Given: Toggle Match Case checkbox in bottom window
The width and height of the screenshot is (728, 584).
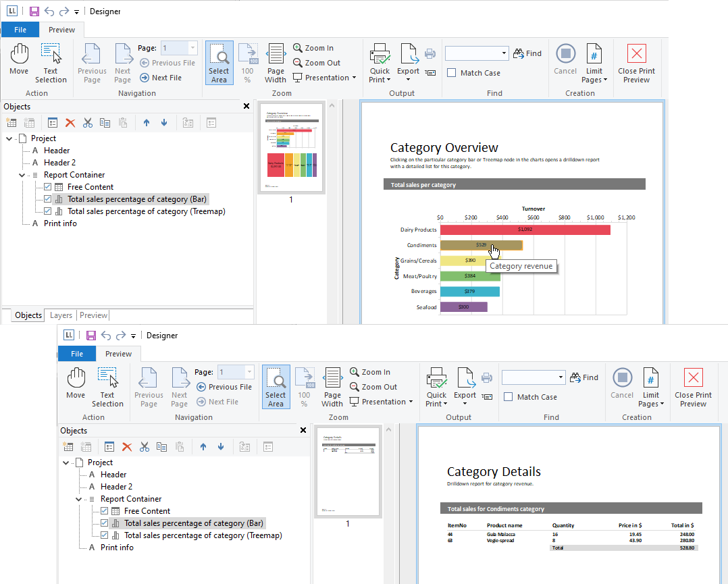Looking at the screenshot, I should [x=508, y=397].
